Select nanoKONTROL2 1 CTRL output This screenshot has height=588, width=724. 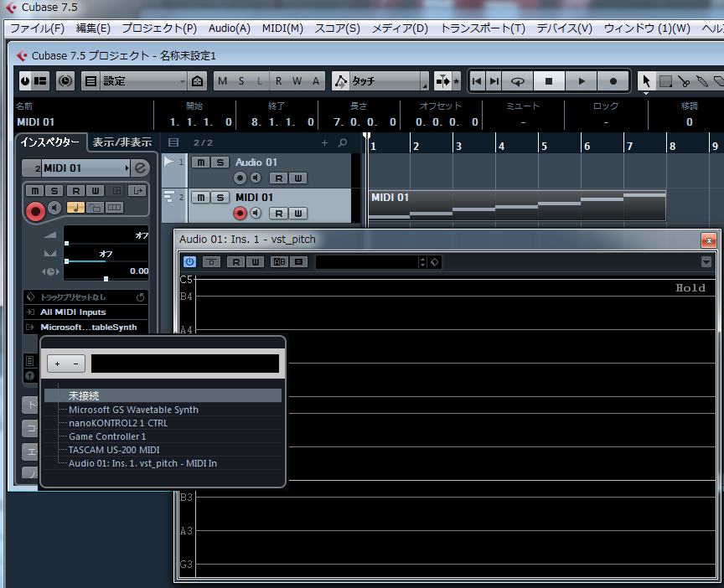pos(163,423)
